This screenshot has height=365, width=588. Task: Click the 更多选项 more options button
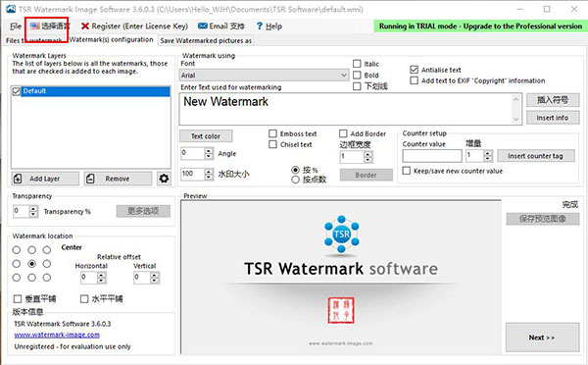point(143,211)
